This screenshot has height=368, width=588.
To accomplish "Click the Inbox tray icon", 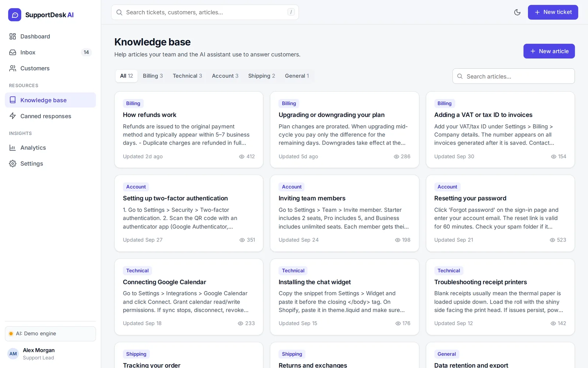I will (x=12, y=52).
